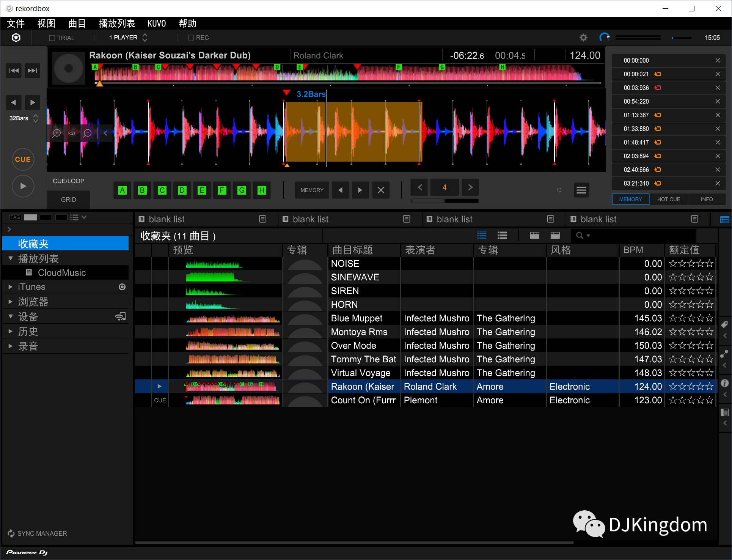This screenshot has width=732, height=560.
Task: Delete current memory cue with X button
Action: coord(381,190)
